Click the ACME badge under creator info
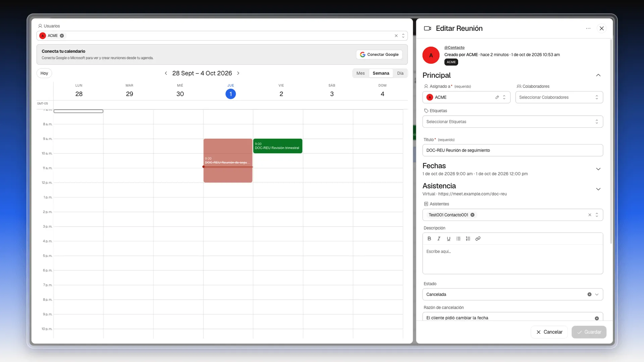Screen dimensions: 644x362 (x=451, y=62)
